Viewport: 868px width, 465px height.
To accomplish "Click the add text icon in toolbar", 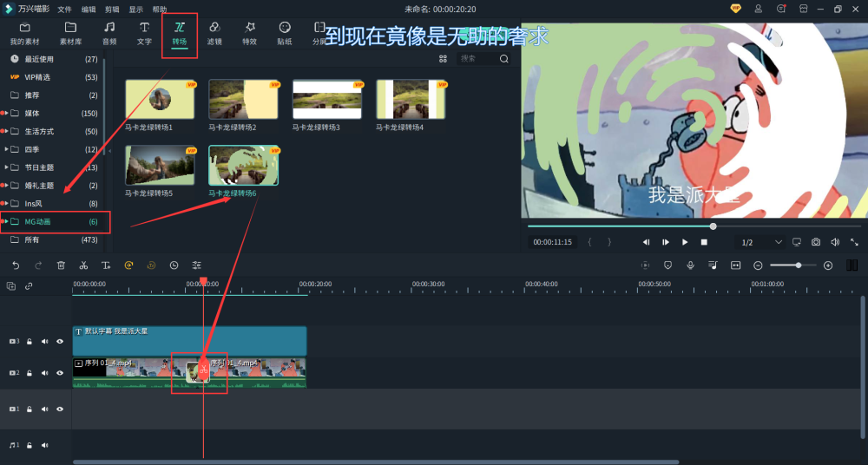I will click(x=106, y=265).
